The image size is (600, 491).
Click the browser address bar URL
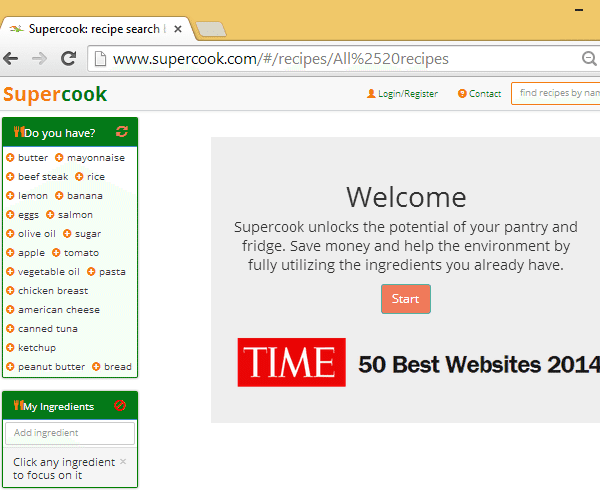(x=280, y=59)
